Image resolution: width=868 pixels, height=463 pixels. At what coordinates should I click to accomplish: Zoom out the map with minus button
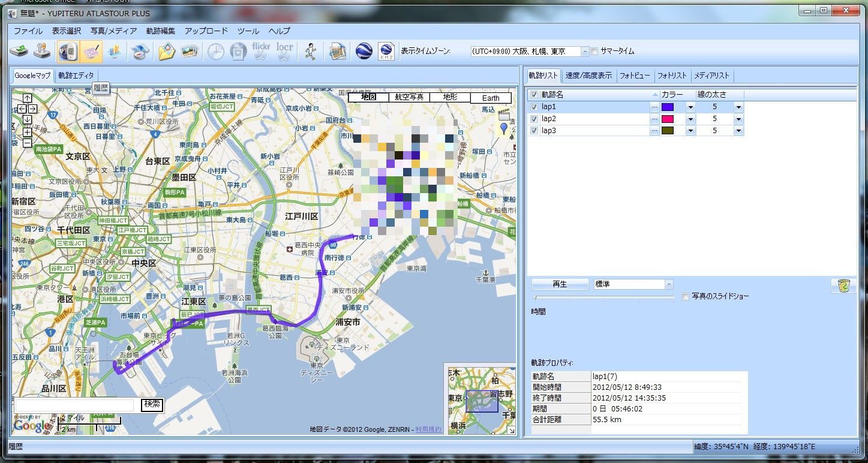point(27,143)
